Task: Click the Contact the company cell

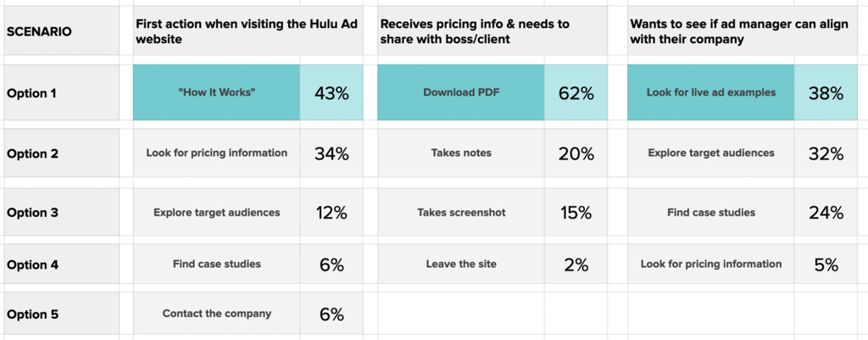Action: 216,314
